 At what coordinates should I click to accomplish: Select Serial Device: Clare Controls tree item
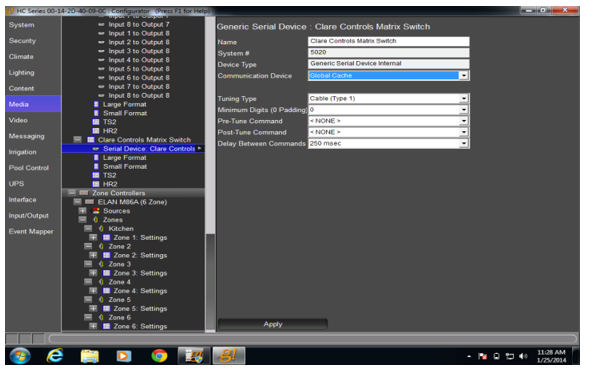click(x=133, y=149)
